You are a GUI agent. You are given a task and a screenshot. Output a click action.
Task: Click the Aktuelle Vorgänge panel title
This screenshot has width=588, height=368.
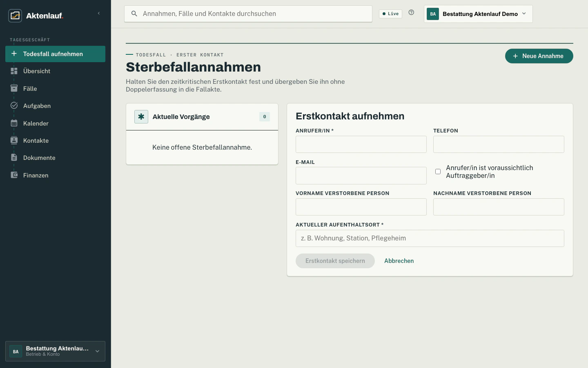tap(181, 117)
